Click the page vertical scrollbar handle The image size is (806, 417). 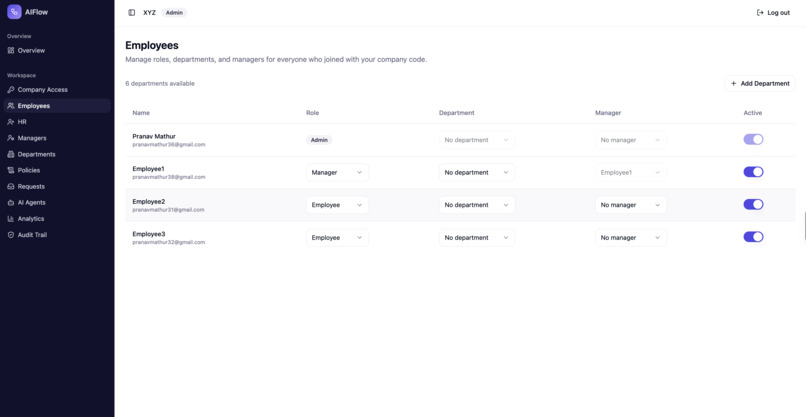804,225
